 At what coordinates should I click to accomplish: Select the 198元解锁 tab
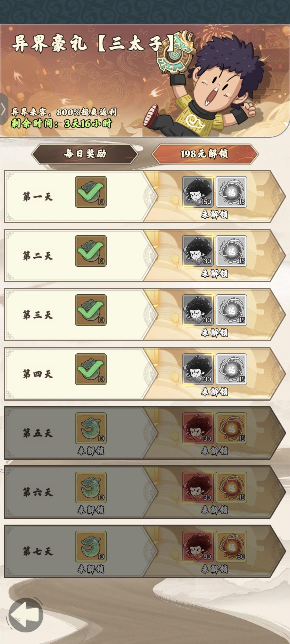click(x=205, y=154)
